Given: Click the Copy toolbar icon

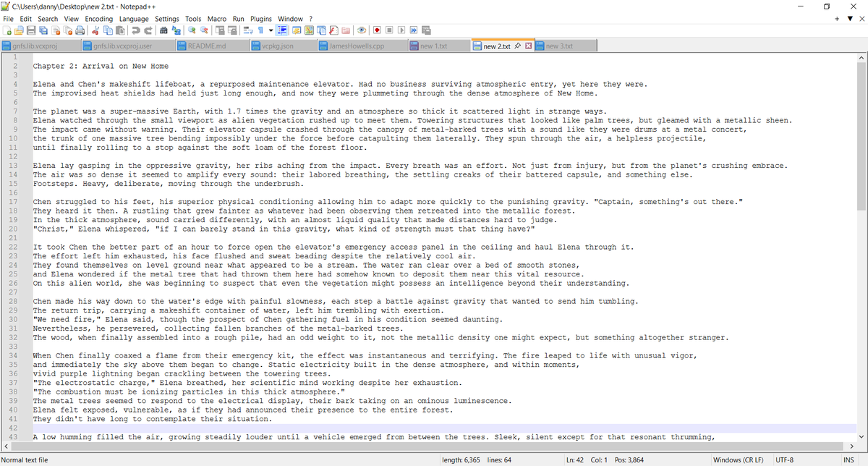Looking at the screenshot, I should click(x=108, y=31).
